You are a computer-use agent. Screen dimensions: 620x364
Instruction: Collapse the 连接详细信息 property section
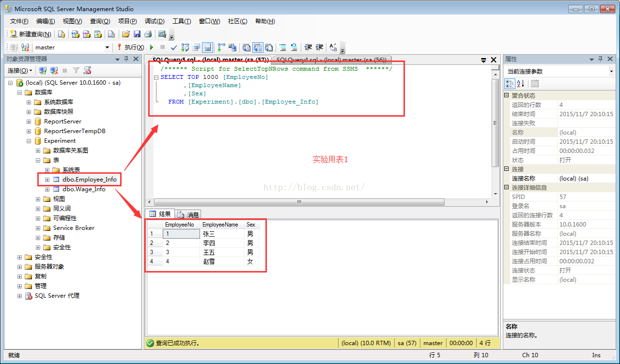coord(507,188)
